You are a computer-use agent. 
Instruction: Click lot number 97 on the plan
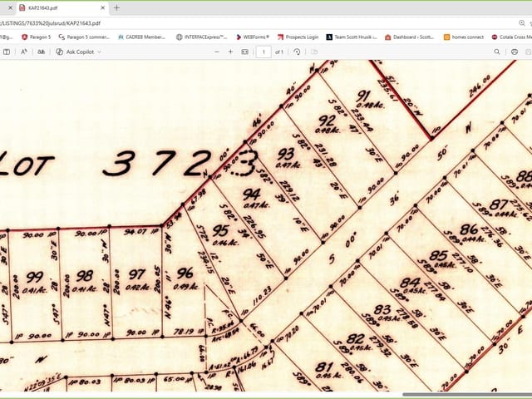click(x=136, y=274)
